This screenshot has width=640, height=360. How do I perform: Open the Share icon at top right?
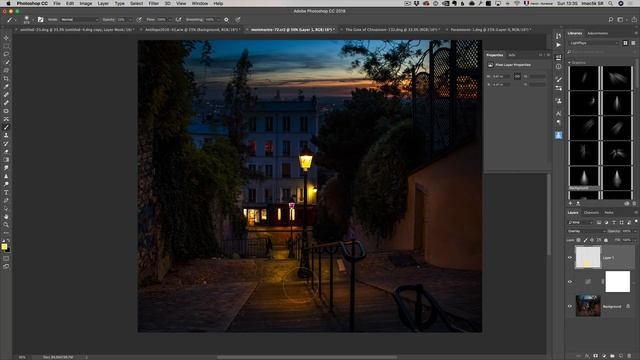tap(634, 19)
